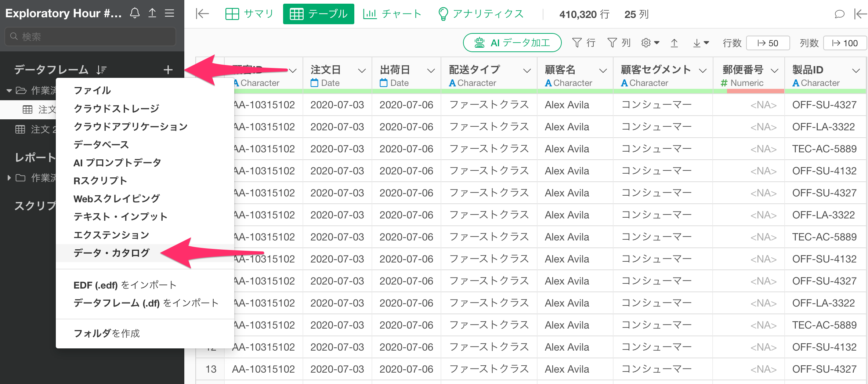
Task: Collapse the left sidebar with arrow icon
Action: (x=202, y=14)
